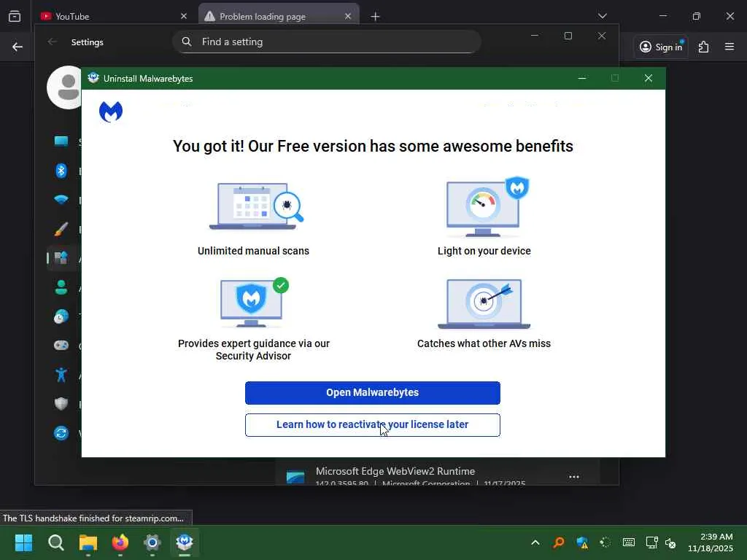The height and width of the screenshot is (560, 747).
Task: Click Learn how to reactivate your license later
Action: coord(373,425)
